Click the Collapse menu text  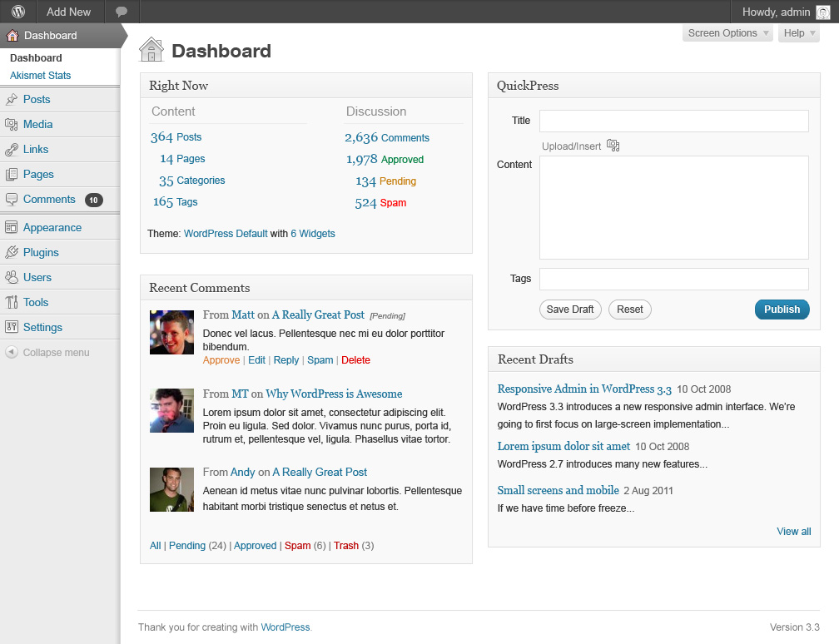coord(57,353)
